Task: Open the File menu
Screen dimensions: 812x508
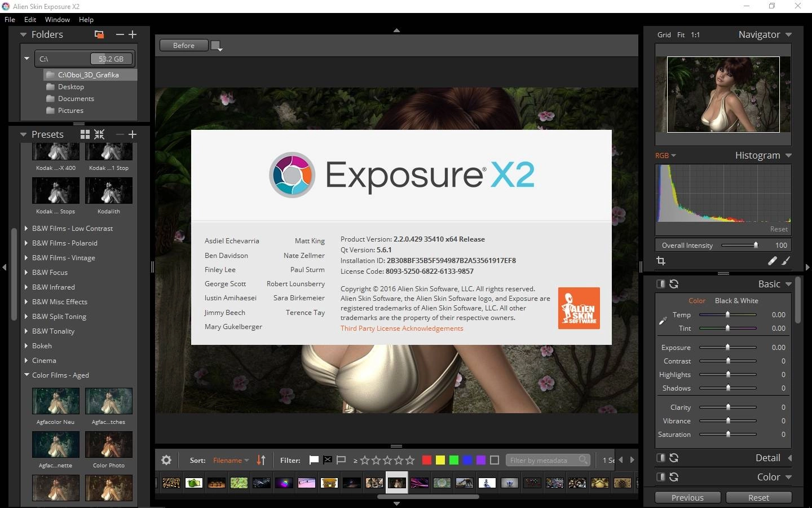Action: tap(10, 19)
